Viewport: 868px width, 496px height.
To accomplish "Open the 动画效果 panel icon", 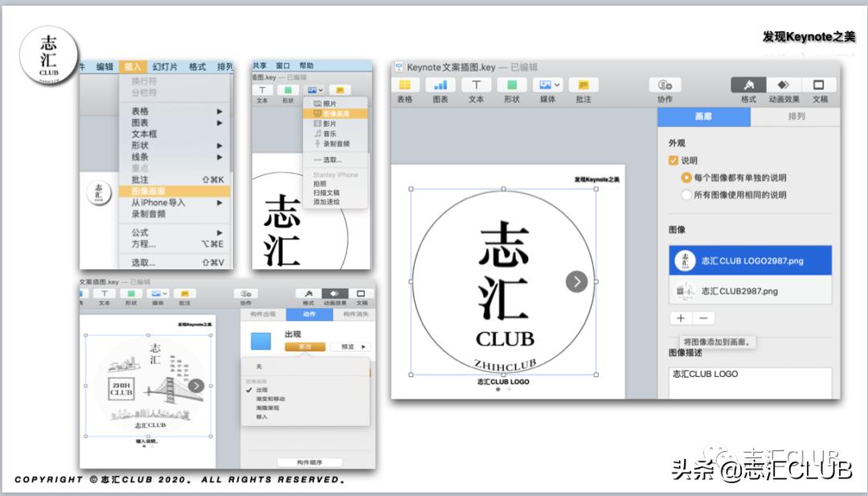I will [x=784, y=85].
